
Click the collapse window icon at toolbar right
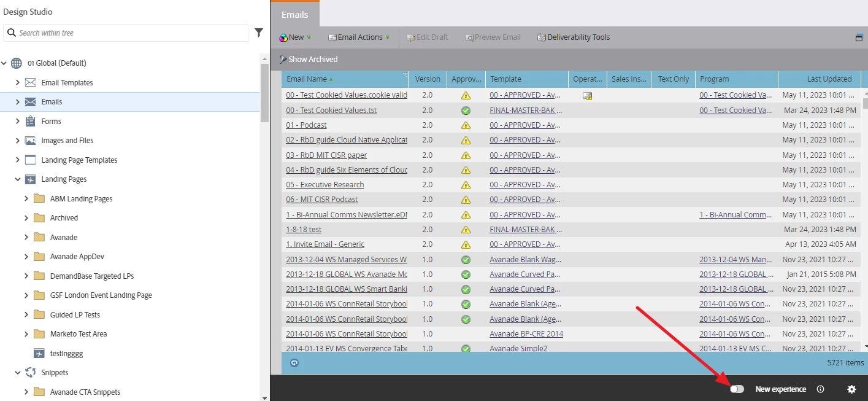pyautogui.click(x=859, y=37)
